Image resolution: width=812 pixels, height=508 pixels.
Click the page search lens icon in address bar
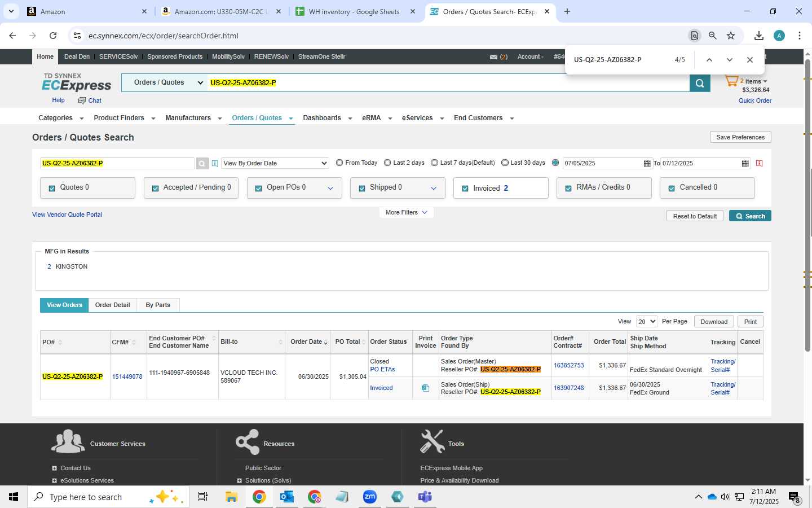coord(695,36)
